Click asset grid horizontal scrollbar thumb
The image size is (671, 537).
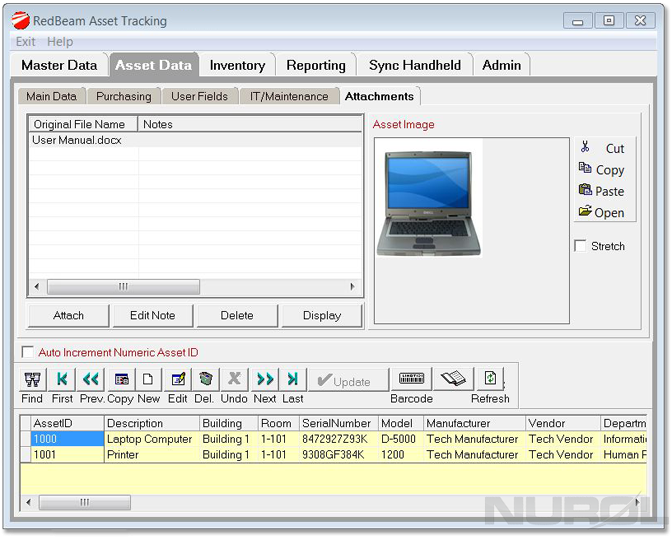[85, 502]
